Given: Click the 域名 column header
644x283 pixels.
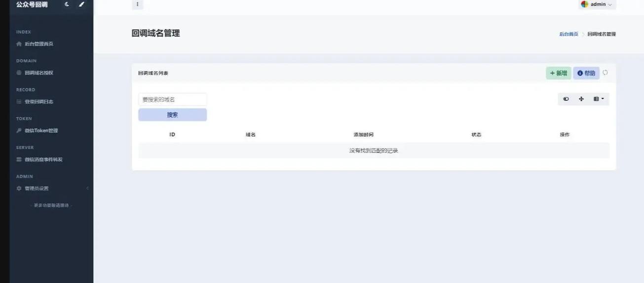Looking at the screenshot, I should pyautogui.click(x=251, y=134).
